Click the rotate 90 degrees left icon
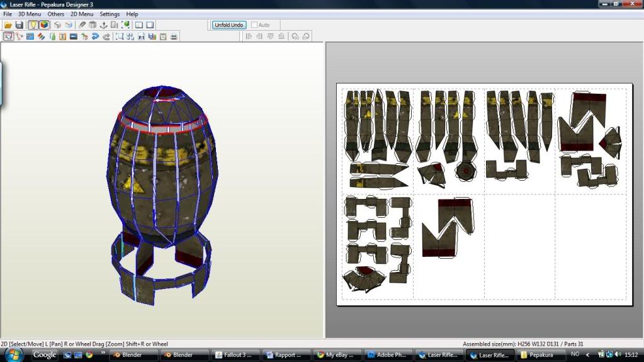Screen dimensions: 644x362 pyautogui.click(x=295, y=37)
